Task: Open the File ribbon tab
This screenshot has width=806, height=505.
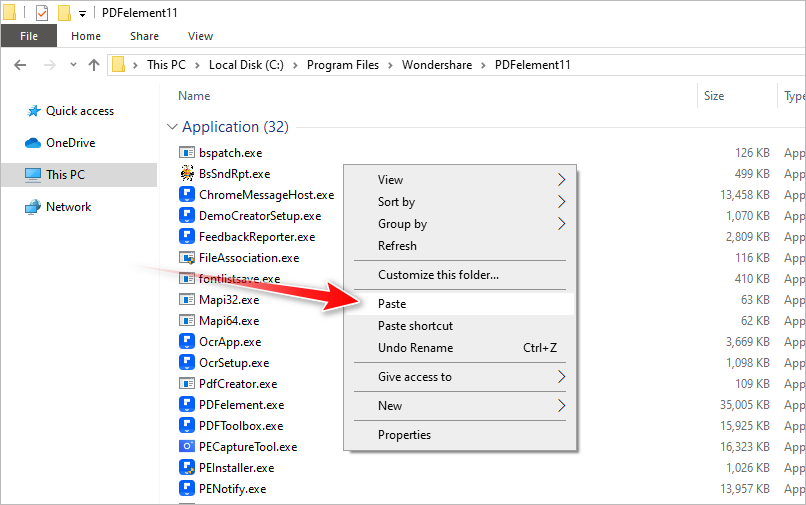Action: click(x=29, y=36)
